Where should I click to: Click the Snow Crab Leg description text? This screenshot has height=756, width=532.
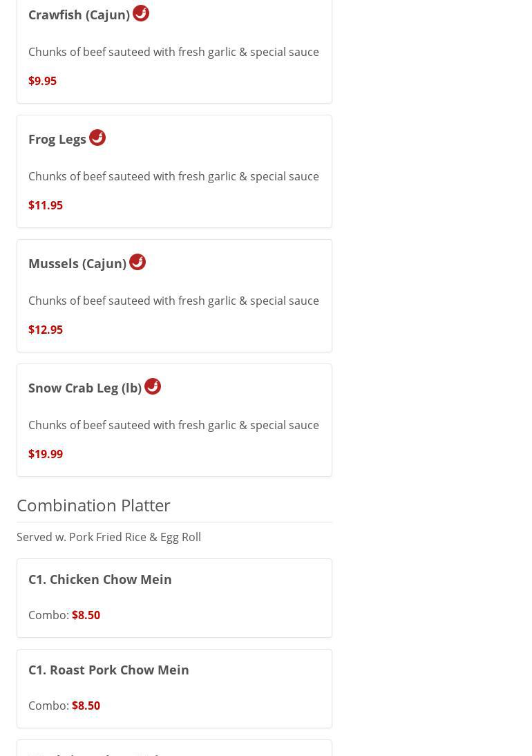pos(173,425)
